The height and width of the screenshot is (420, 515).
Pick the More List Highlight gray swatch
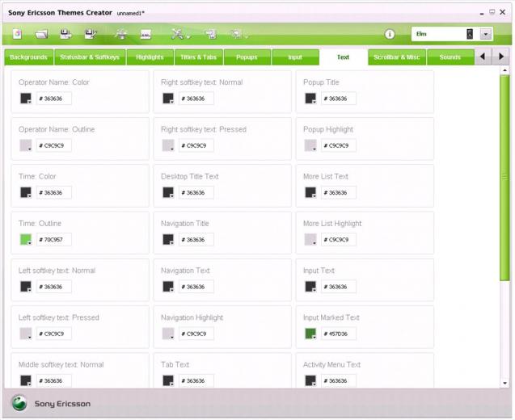pyautogui.click(x=310, y=239)
